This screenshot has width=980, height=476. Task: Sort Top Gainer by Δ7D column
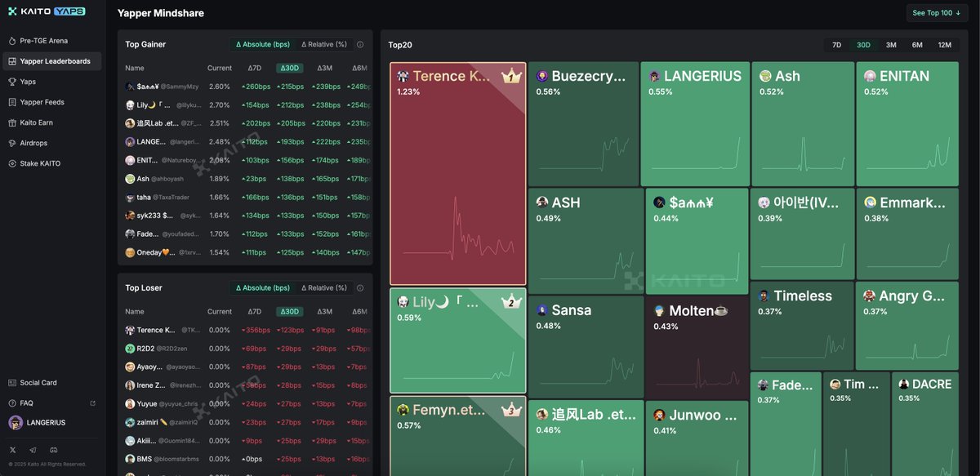coord(255,69)
